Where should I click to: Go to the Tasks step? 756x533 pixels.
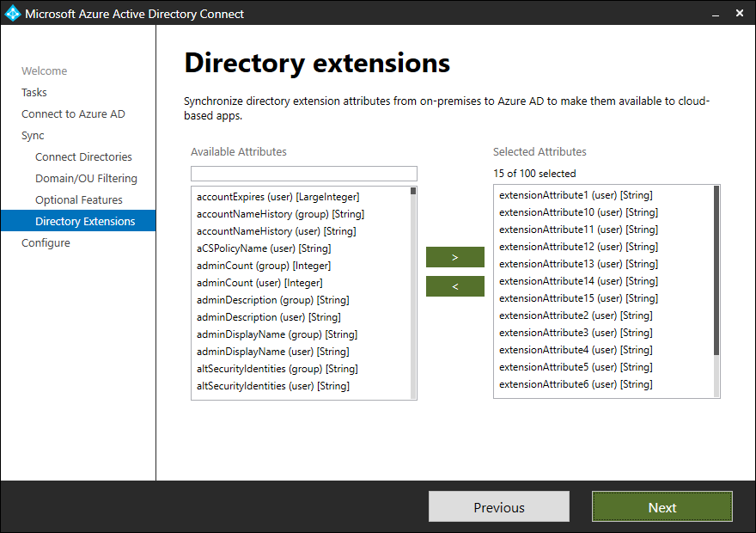(x=34, y=92)
